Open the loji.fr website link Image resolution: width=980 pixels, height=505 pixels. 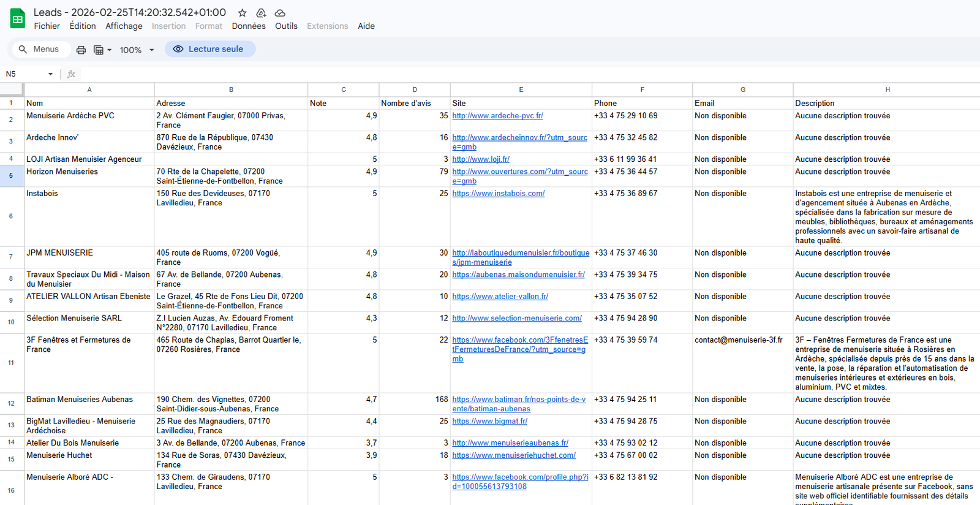click(x=481, y=159)
